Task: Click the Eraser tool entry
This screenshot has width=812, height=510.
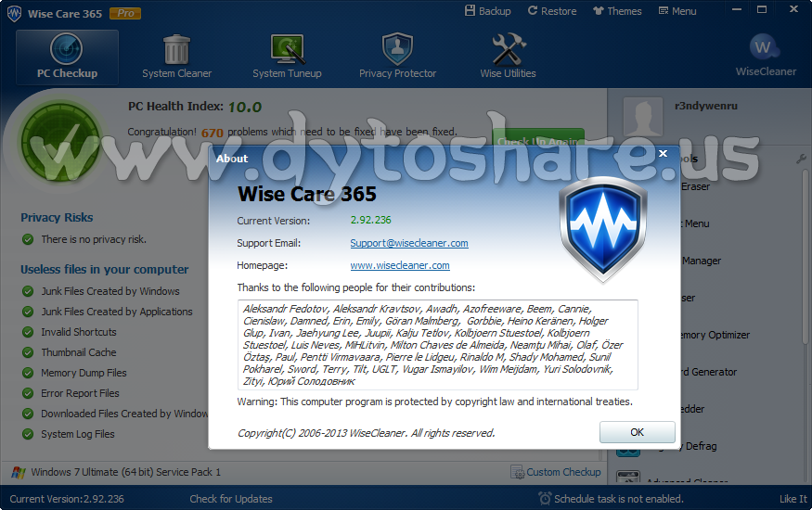Action: pos(695,186)
